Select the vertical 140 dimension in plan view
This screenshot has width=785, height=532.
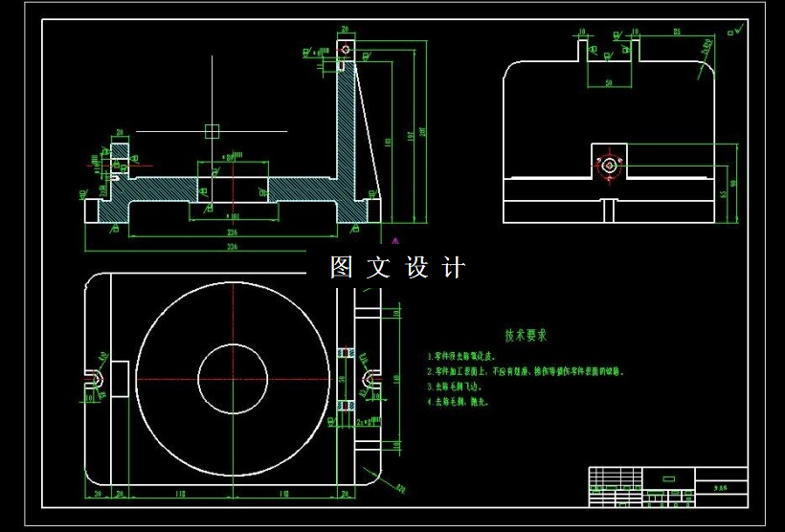[397, 379]
